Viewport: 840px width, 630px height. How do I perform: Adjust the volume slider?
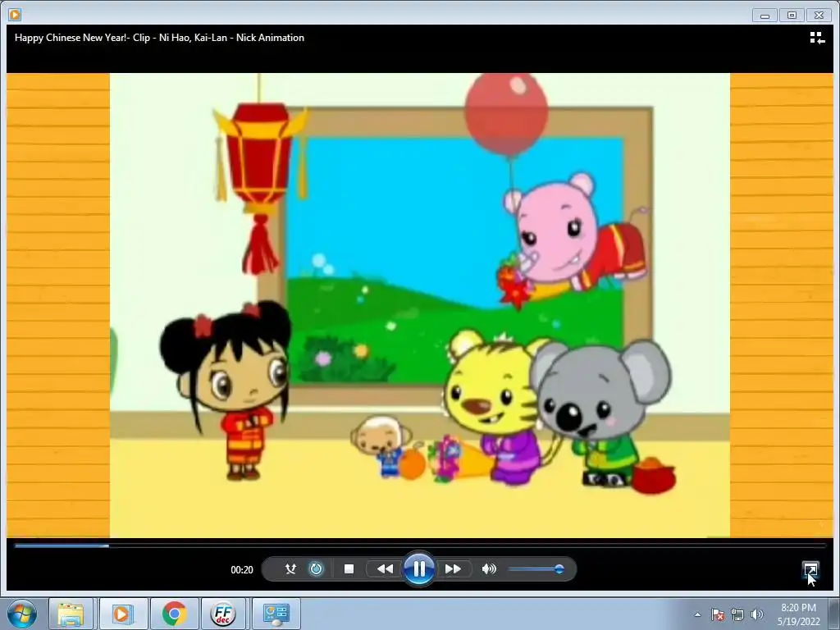pyautogui.click(x=536, y=569)
